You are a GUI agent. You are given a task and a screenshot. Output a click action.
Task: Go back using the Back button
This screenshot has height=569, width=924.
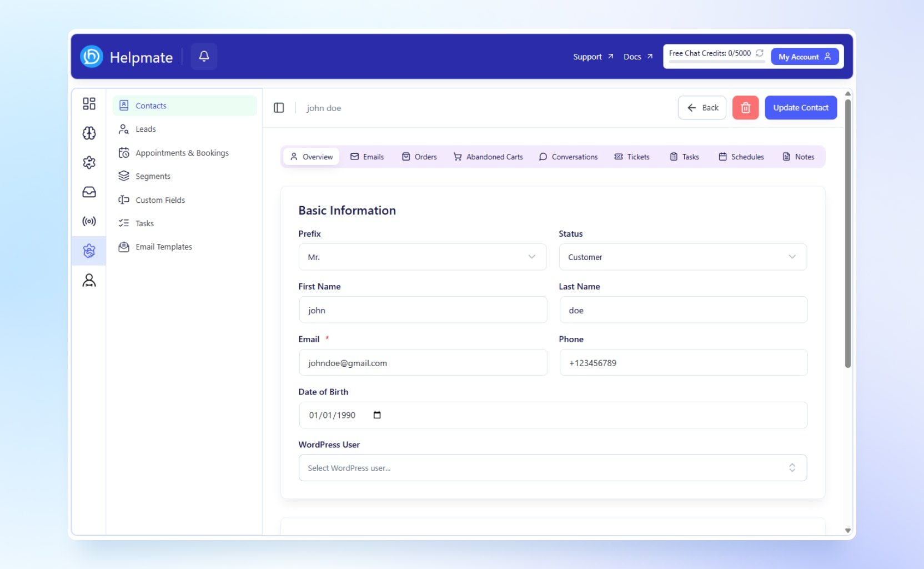click(x=702, y=108)
